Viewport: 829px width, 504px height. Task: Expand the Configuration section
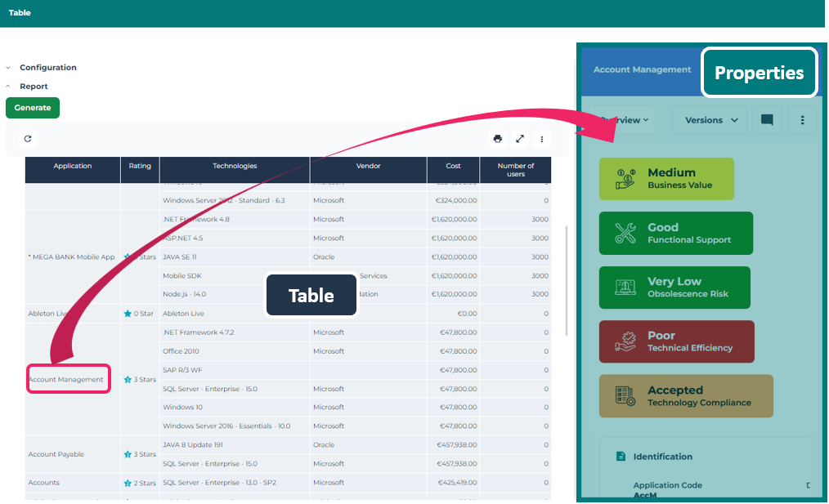[8, 68]
